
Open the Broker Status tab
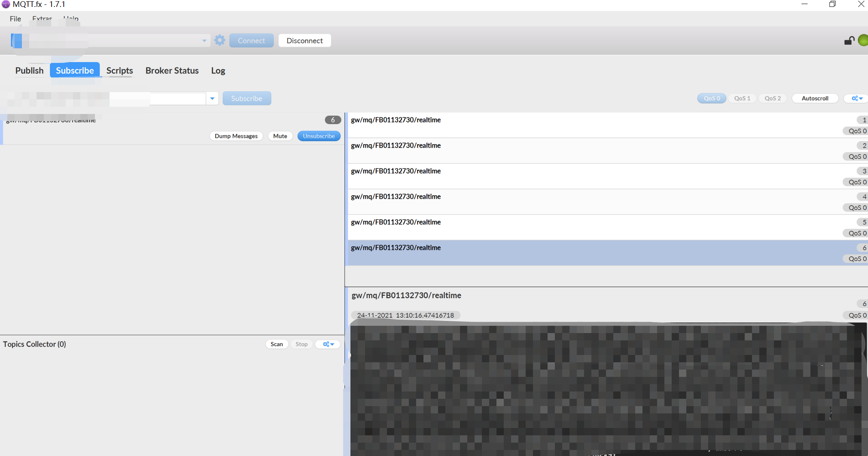click(172, 71)
